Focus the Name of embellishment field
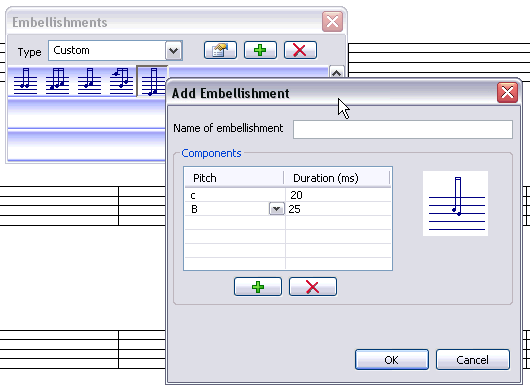The height and width of the screenshot is (392, 530). (403, 129)
